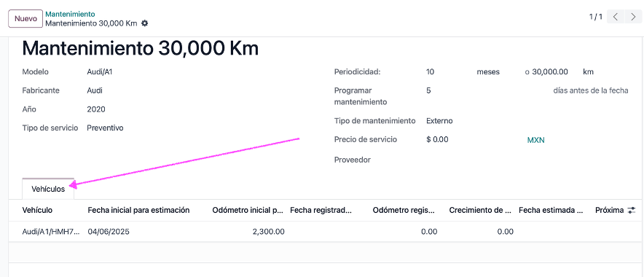This screenshot has width=644, height=277.
Task: Sort by the Vehículo column header
Action: click(x=37, y=210)
